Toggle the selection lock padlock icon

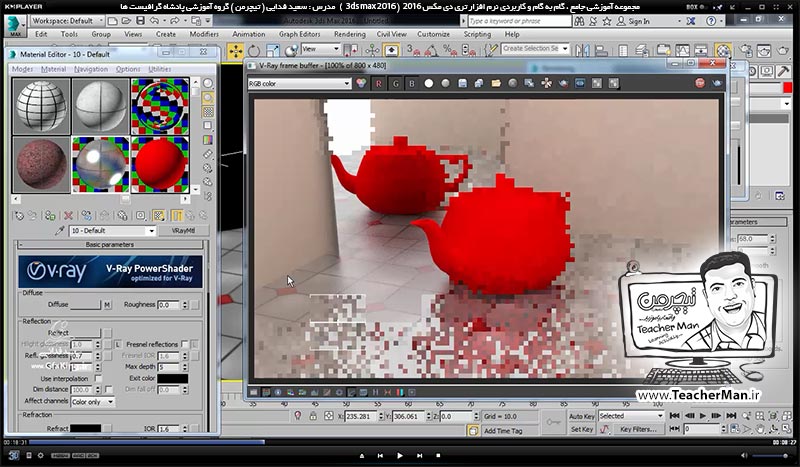click(x=313, y=416)
